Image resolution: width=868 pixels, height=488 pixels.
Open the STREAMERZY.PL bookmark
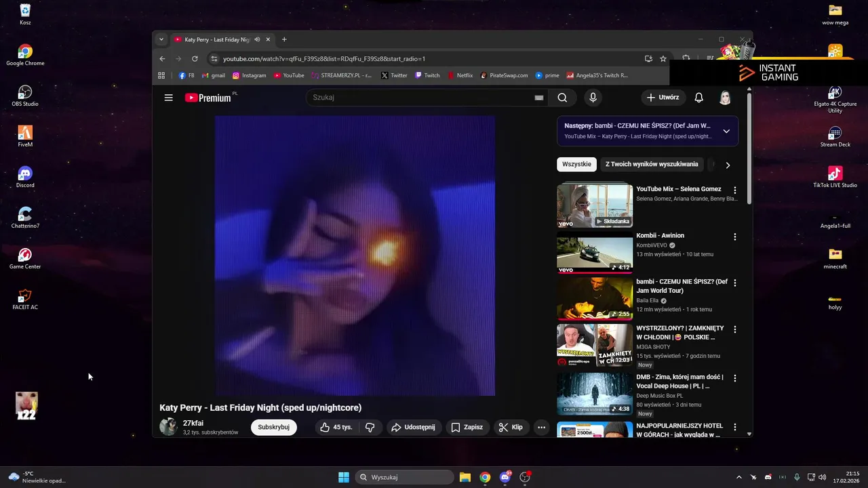pyautogui.click(x=342, y=75)
